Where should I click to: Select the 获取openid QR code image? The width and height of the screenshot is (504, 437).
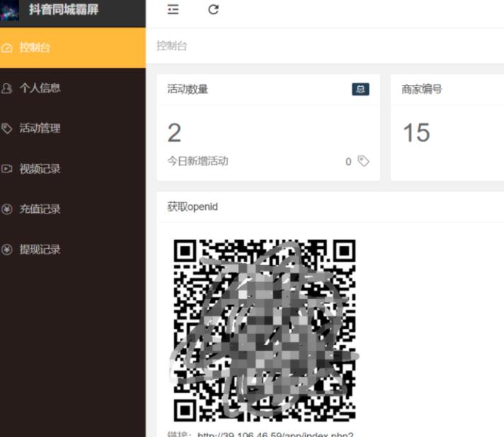265,330
